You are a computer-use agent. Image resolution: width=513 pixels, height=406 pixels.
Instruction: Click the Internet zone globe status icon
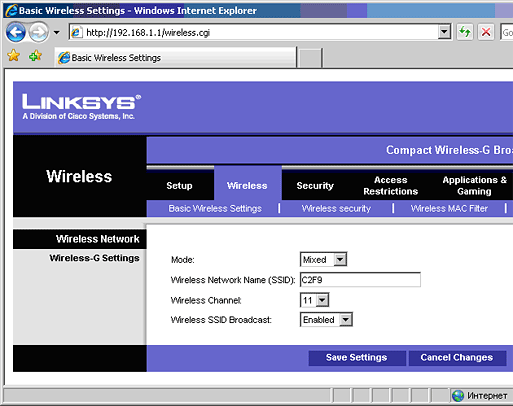point(458,396)
